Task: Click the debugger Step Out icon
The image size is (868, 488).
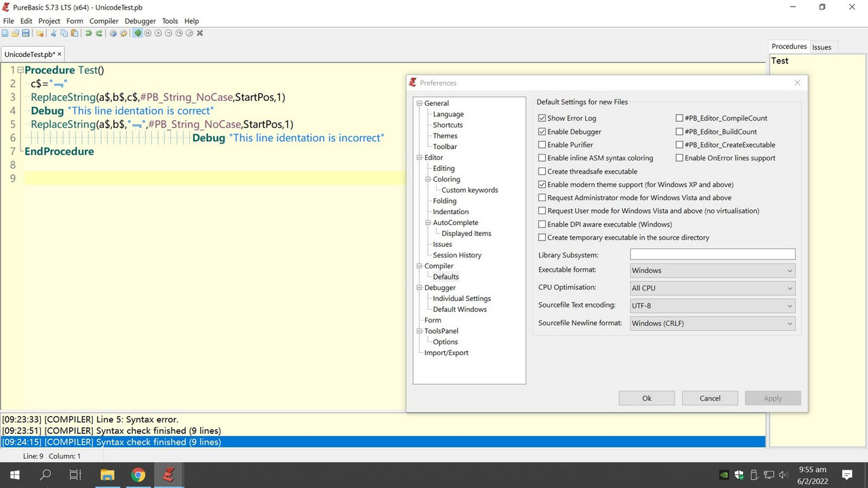Action: point(189,33)
